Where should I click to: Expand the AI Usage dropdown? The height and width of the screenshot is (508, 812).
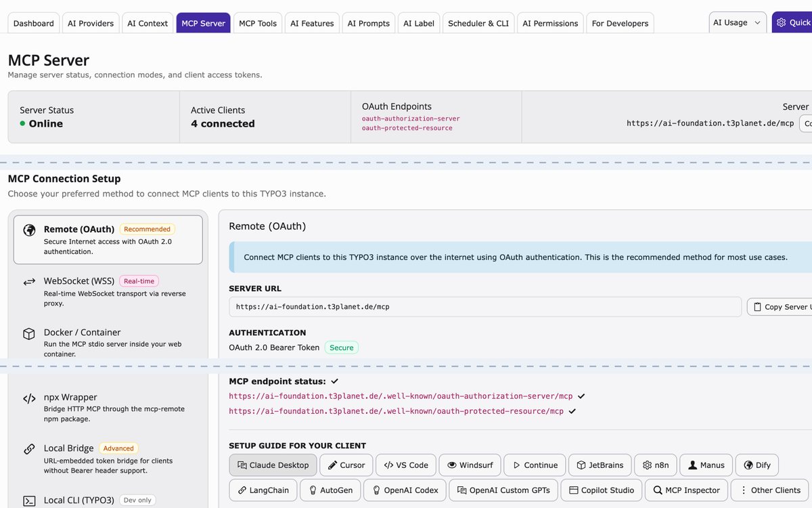[x=738, y=22]
